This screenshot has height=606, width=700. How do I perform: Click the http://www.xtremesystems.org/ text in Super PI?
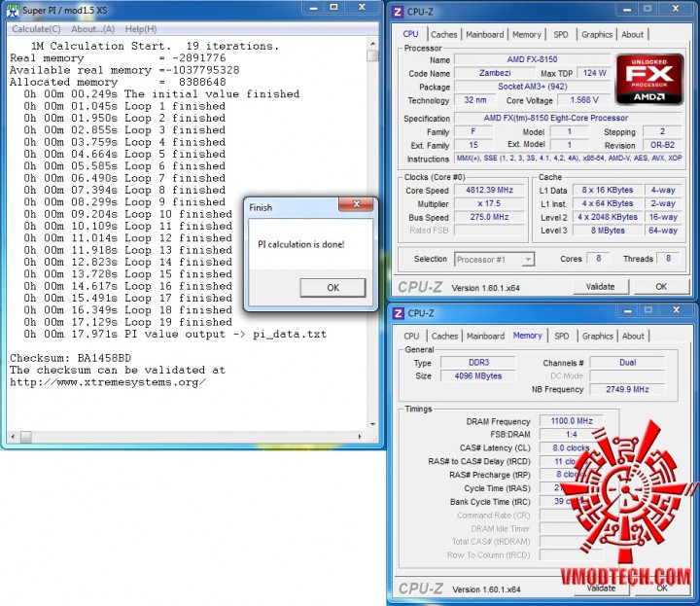[108, 382]
